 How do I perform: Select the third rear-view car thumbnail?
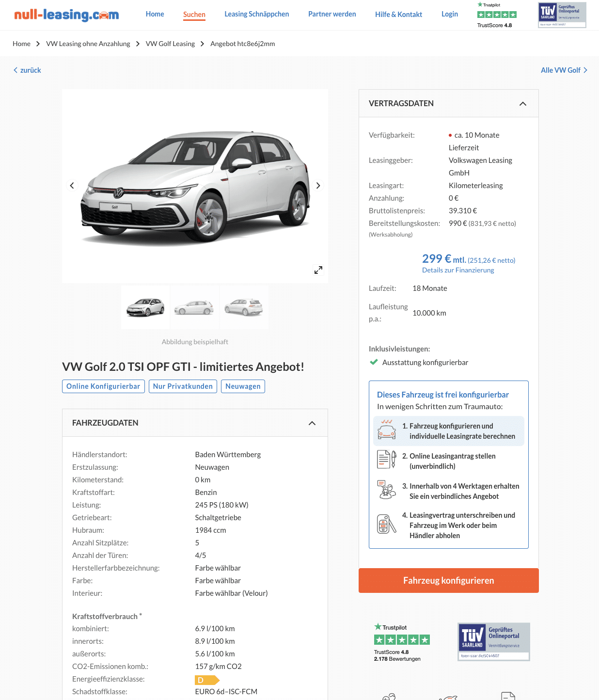click(244, 307)
